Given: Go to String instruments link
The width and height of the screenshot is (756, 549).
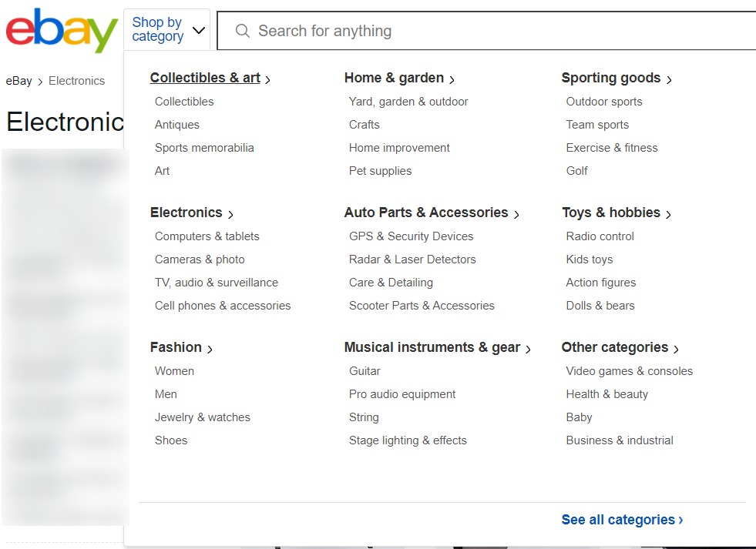Looking at the screenshot, I should point(364,417).
